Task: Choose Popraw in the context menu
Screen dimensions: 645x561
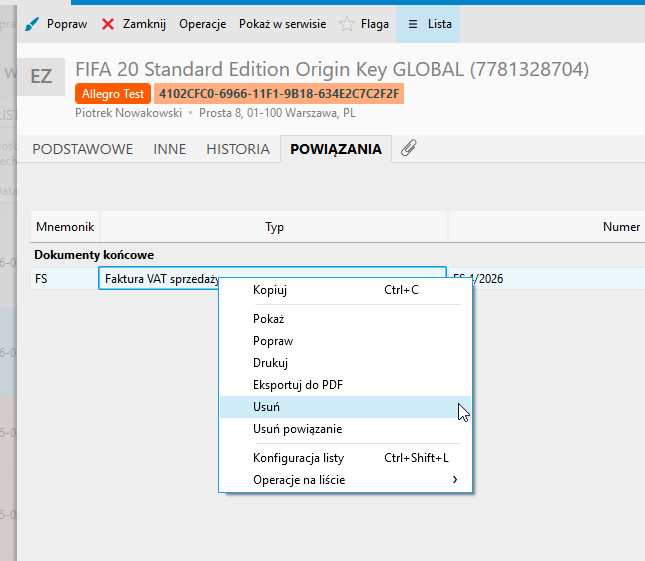Action: tap(345, 341)
